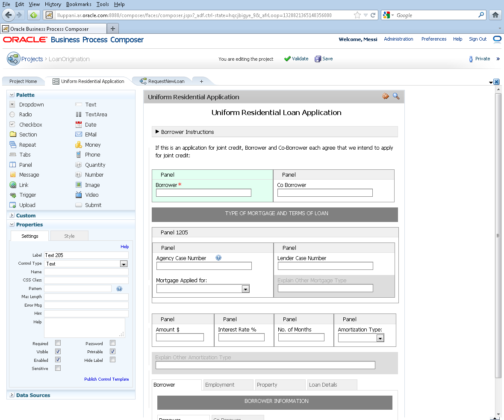Select the Trigger control in palette
Screen dimensions: 504x420
coord(13,195)
